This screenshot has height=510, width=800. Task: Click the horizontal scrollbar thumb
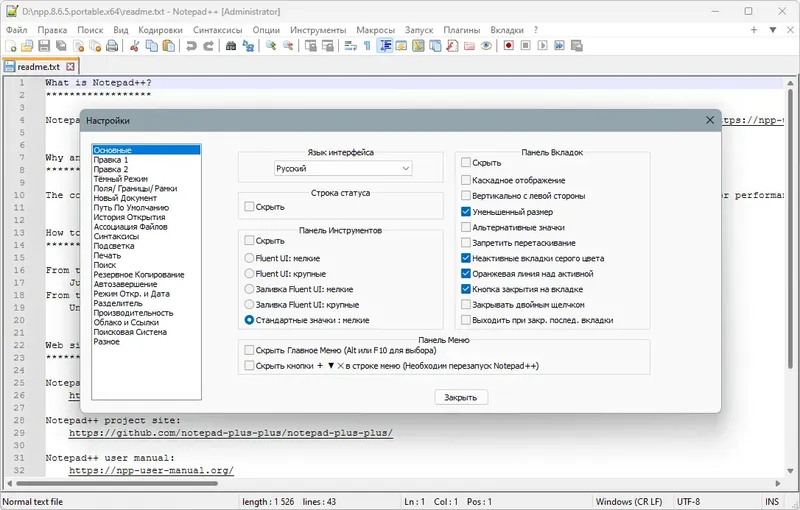(x=117, y=483)
